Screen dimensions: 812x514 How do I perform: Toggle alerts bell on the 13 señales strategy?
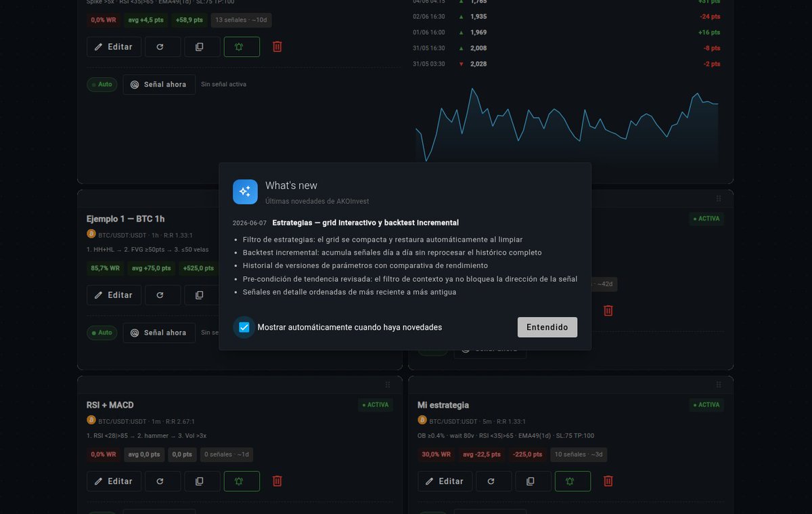tap(242, 47)
